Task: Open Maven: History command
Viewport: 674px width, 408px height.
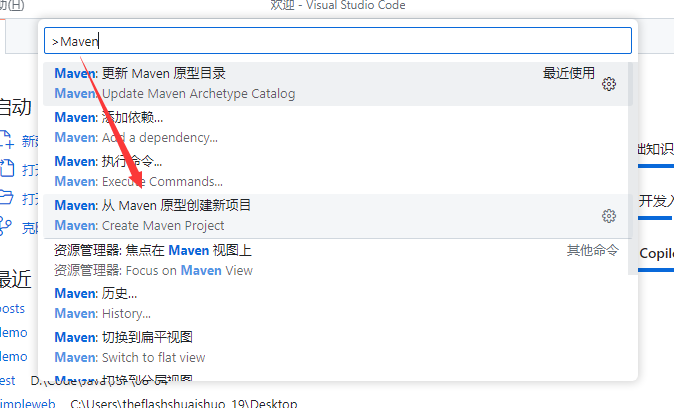Action: click(300, 303)
